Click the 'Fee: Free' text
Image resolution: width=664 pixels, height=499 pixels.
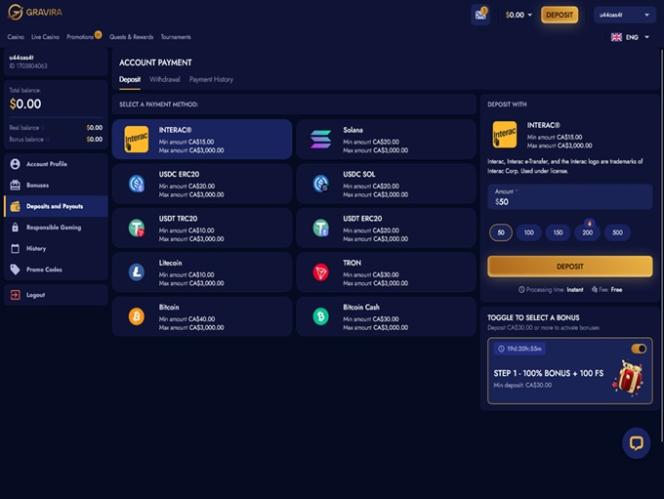(607, 290)
